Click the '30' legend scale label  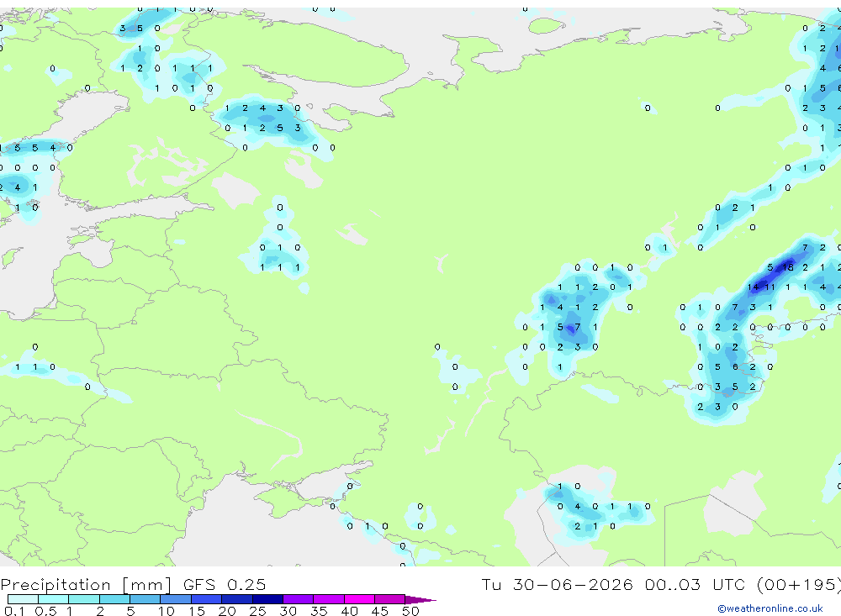(x=288, y=611)
